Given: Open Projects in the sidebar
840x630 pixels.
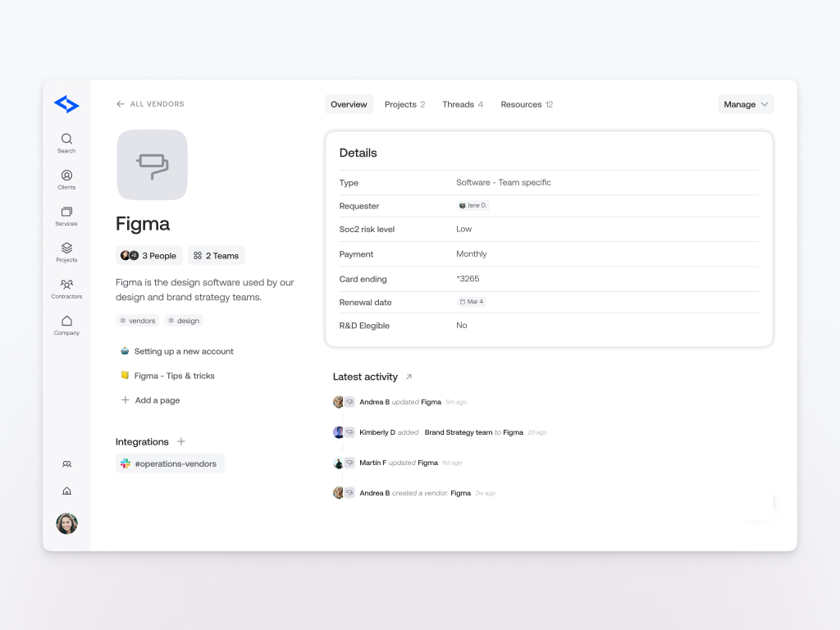Looking at the screenshot, I should click(66, 253).
